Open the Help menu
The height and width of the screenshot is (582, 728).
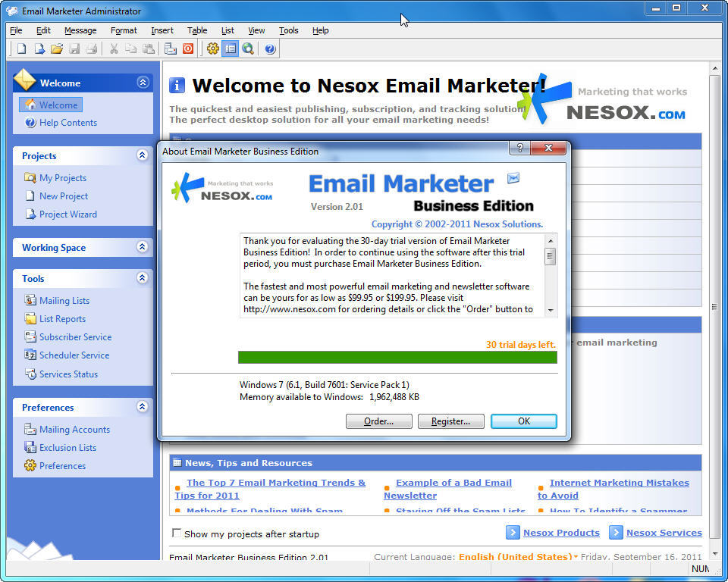point(320,30)
